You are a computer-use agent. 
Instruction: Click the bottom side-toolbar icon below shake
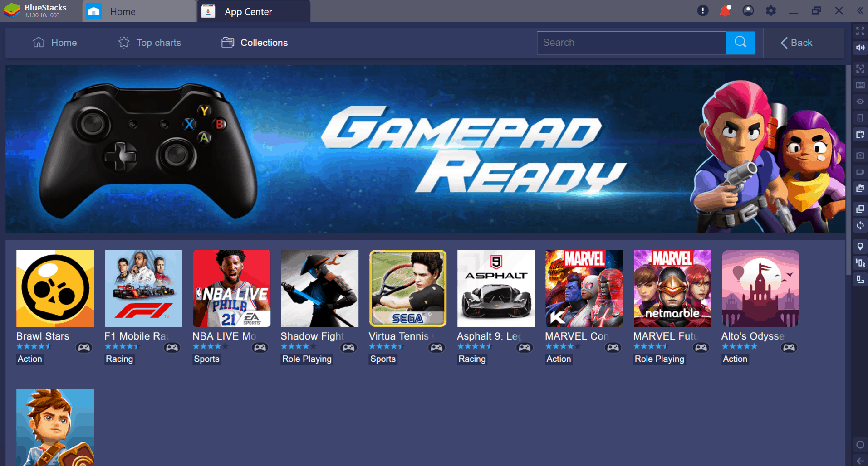coord(860,279)
